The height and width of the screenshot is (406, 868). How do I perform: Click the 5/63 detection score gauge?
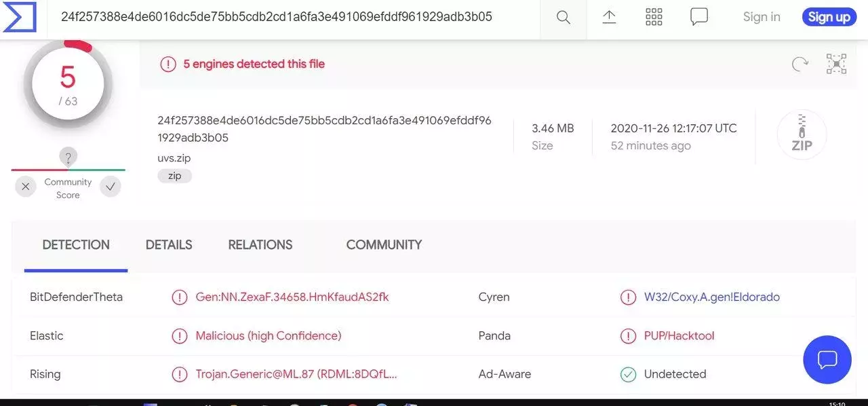point(68,84)
